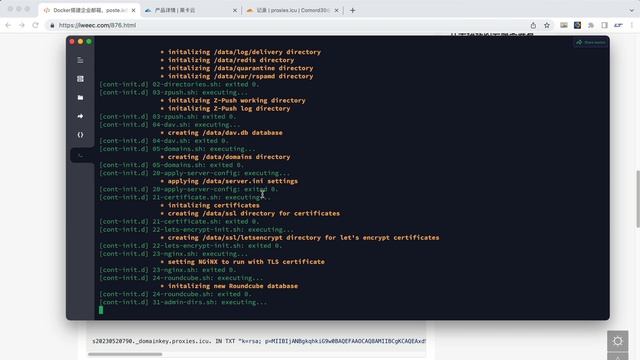640x360 pixels.
Task: Click line '24-roundcube.sh: exited 0.'
Action: tap(176, 294)
